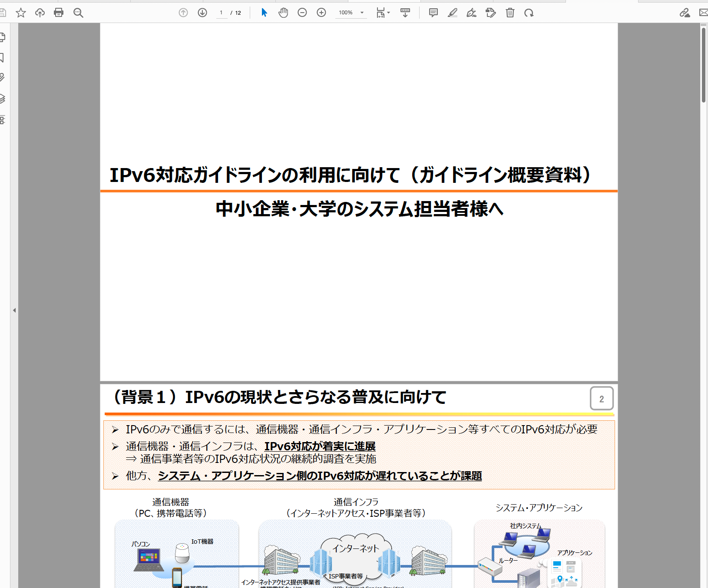The width and height of the screenshot is (708, 588).
Task: Collapse the navigation pane with the arrow
Action: click(14, 310)
